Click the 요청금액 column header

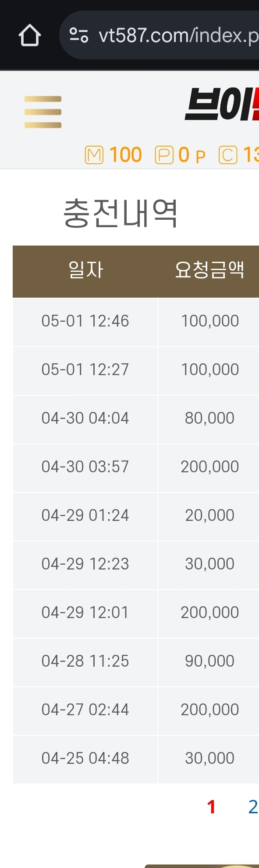(209, 270)
